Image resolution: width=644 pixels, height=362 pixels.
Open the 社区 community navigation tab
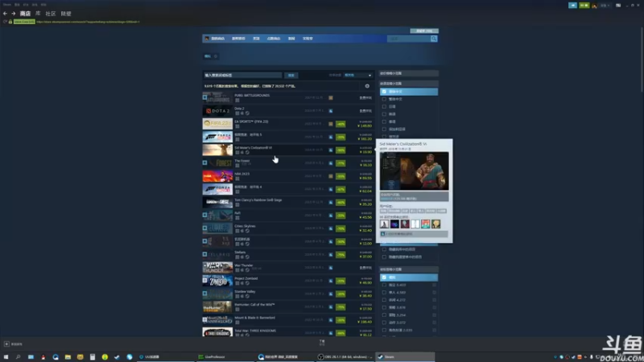(x=51, y=14)
